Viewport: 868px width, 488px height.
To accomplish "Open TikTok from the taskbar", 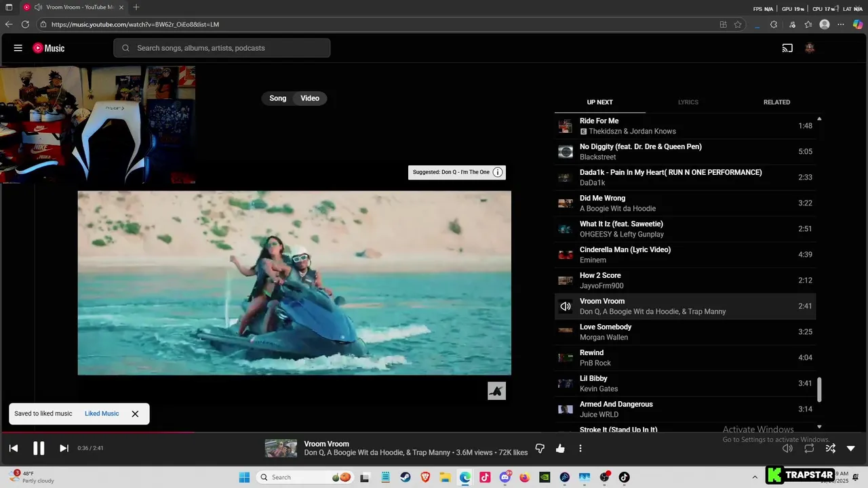I will pyautogui.click(x=624, y=477).
